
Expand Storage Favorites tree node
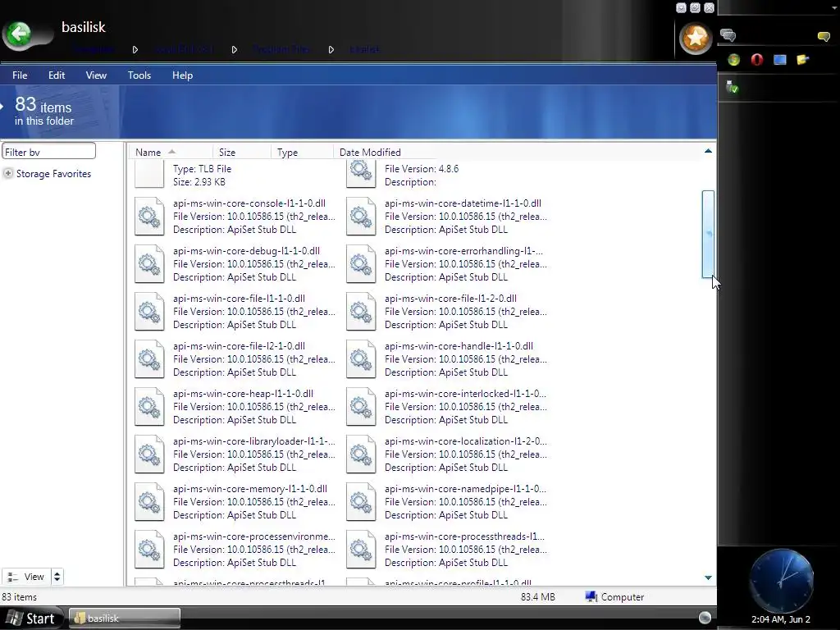coord(8,173)
